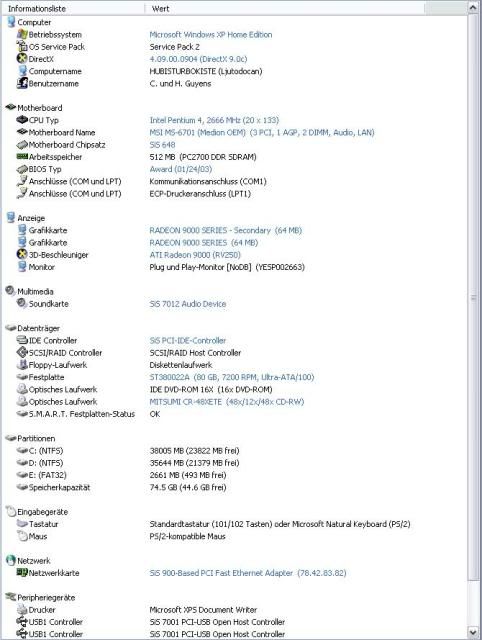Click the scrollbar up arrow
482x640 pixels.
click(x=473, y=8)
